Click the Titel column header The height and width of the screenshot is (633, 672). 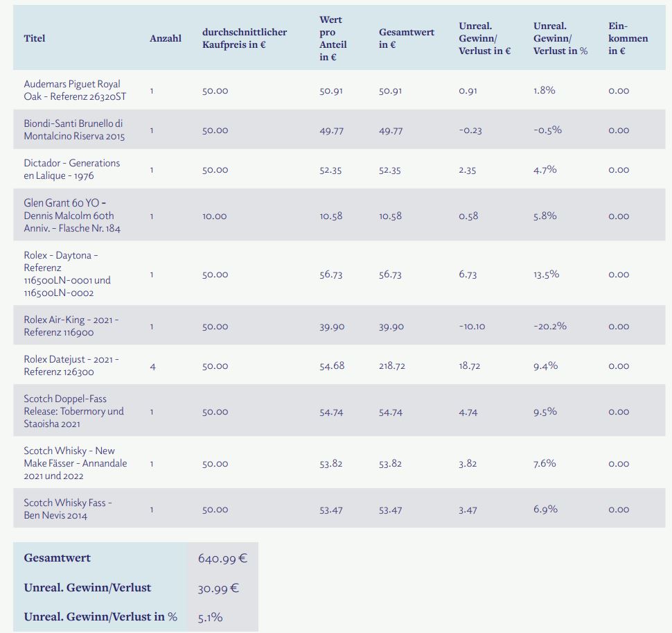[34, 38]
